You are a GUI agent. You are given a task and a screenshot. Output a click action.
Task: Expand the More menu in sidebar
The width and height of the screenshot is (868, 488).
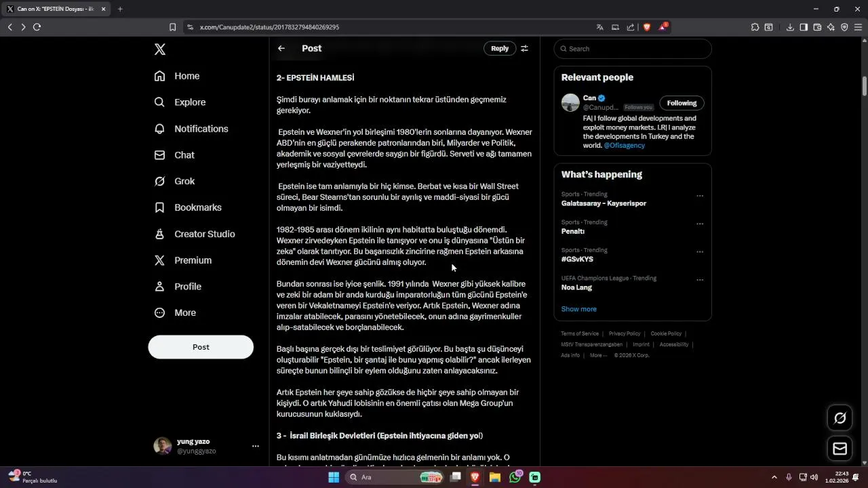[x=175, y=312]
